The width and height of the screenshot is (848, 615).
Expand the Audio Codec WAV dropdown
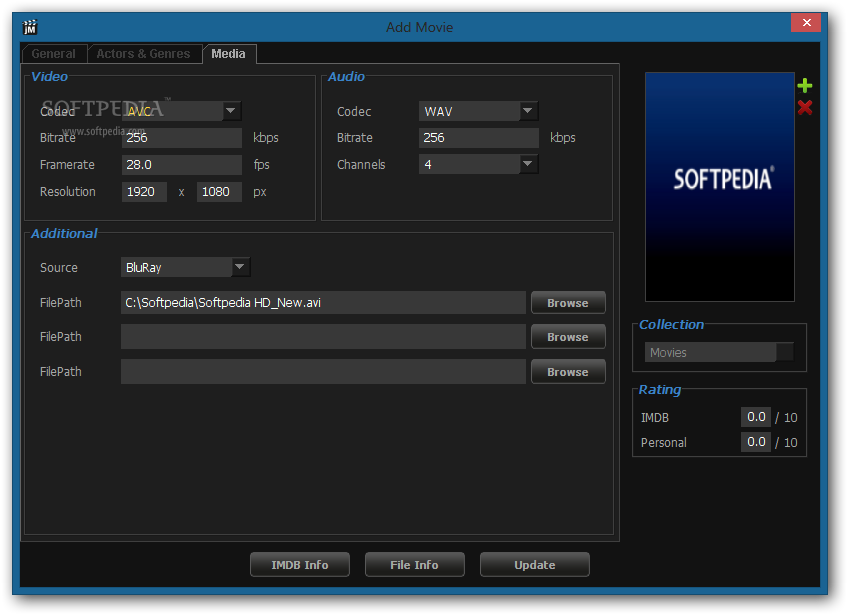click(x=527, y=111)
